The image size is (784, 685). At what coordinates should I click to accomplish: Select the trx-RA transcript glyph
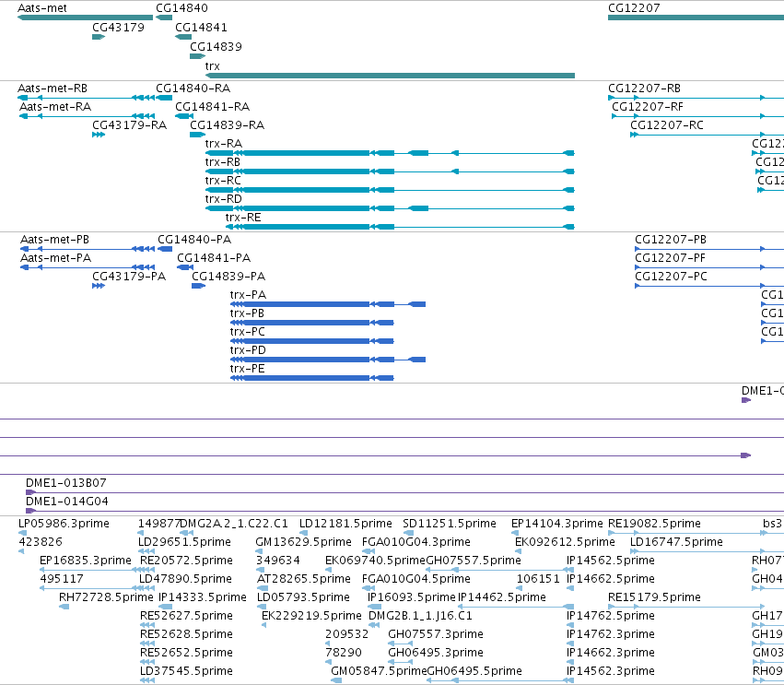tap(390, 153)
